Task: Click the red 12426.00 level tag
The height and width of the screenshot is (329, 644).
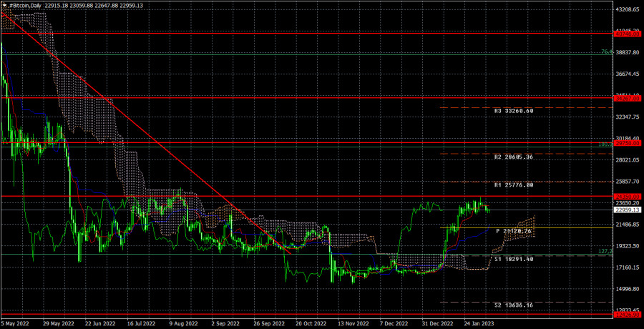Action: click(628, 314)
